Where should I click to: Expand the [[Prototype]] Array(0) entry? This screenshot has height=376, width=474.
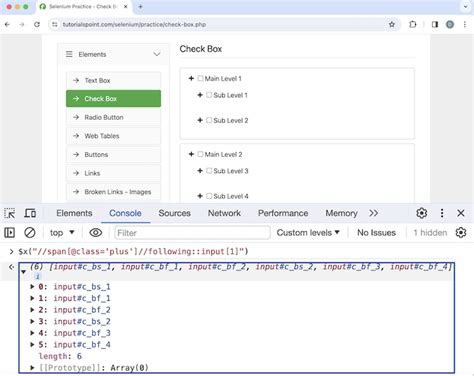tap(32, 368)
